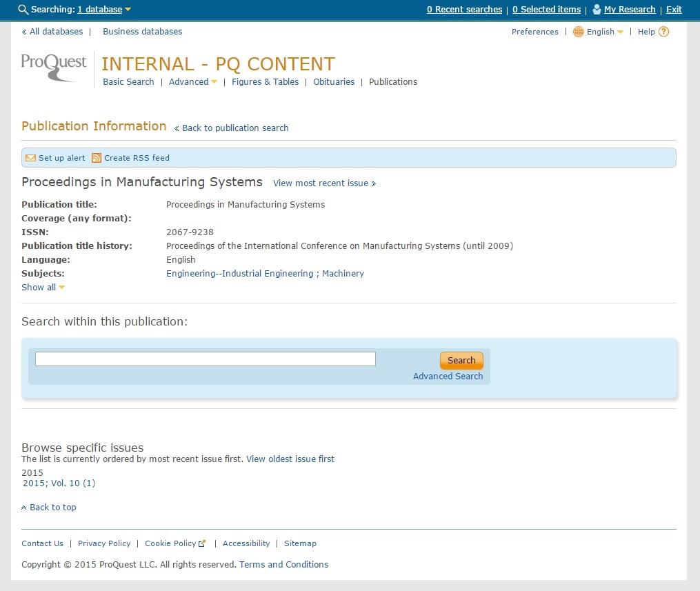Click the My Research person icon
This screenshot has width=700, height=591.
[597, 10]
